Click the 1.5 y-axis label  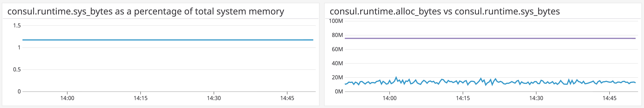pyautogui.click(x=17, y=26)
